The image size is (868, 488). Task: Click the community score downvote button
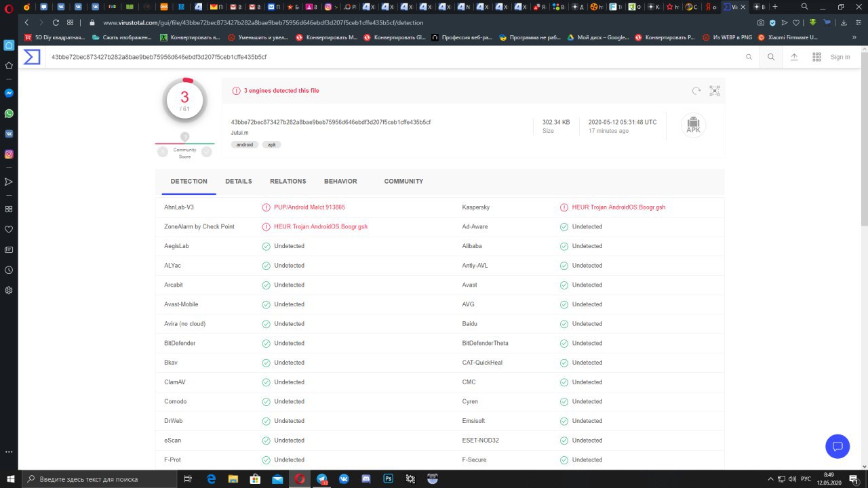(163, 152)
